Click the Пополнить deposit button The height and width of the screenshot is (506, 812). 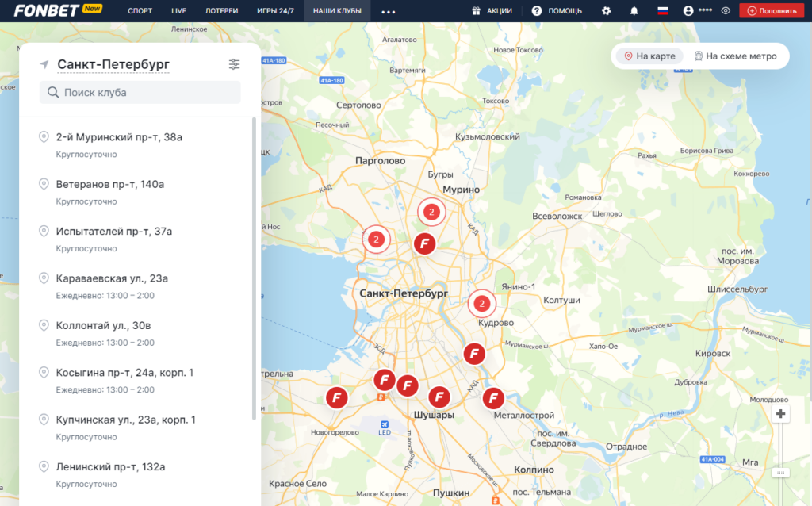pyautogui.click(x=772, y=11)
